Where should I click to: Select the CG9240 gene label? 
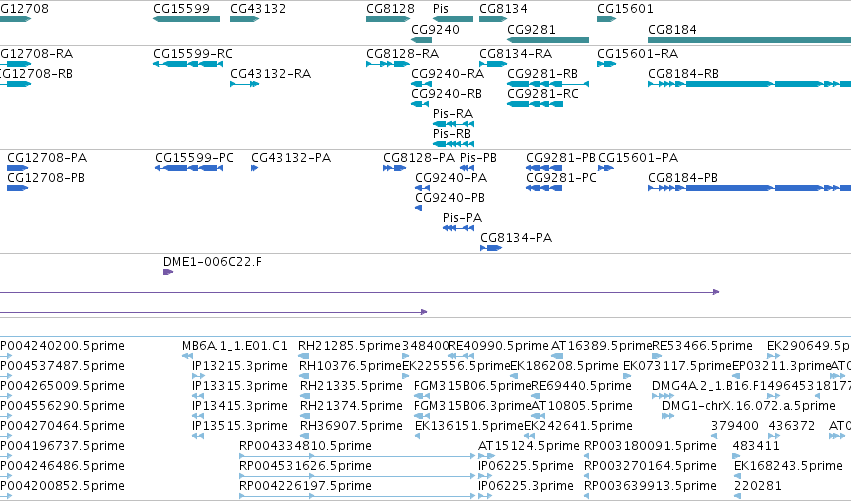(435, 29)
